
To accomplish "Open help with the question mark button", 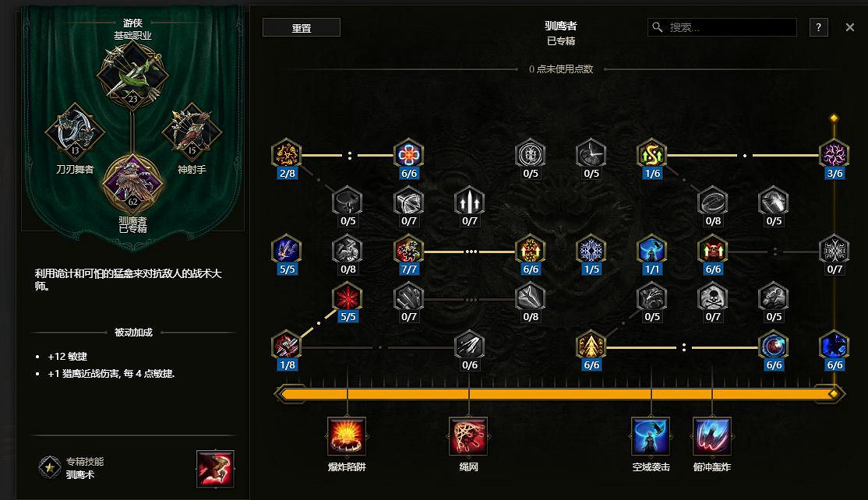I will [819, 27].
